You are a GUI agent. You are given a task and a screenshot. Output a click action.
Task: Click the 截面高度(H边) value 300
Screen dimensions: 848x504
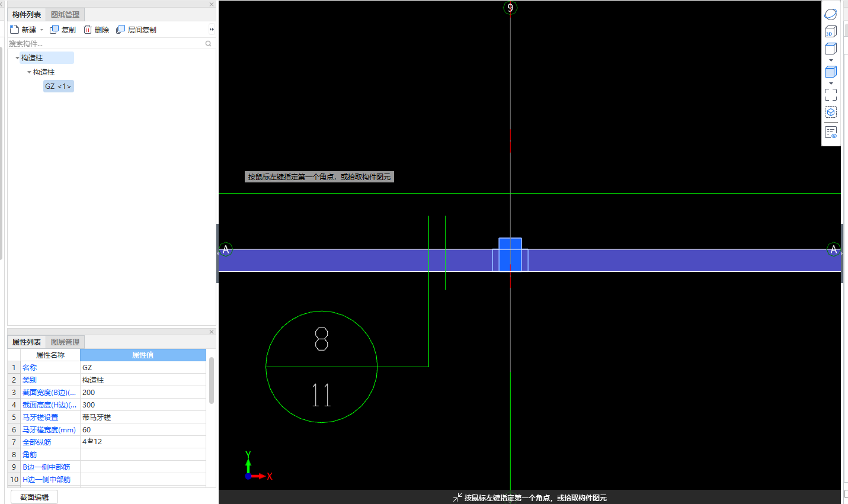click(143, 405)
